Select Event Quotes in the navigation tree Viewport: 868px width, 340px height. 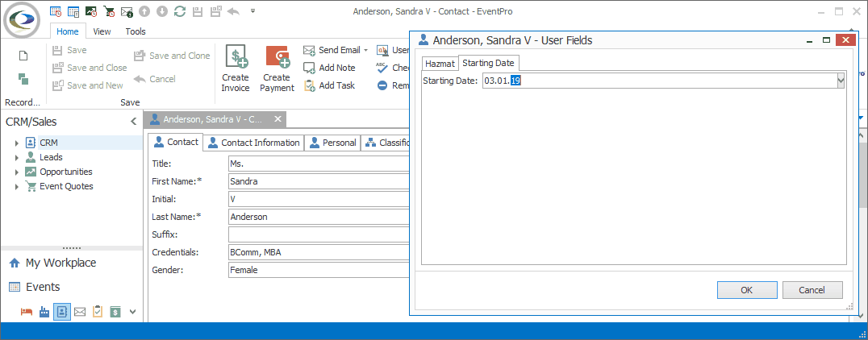pos(66,186)
